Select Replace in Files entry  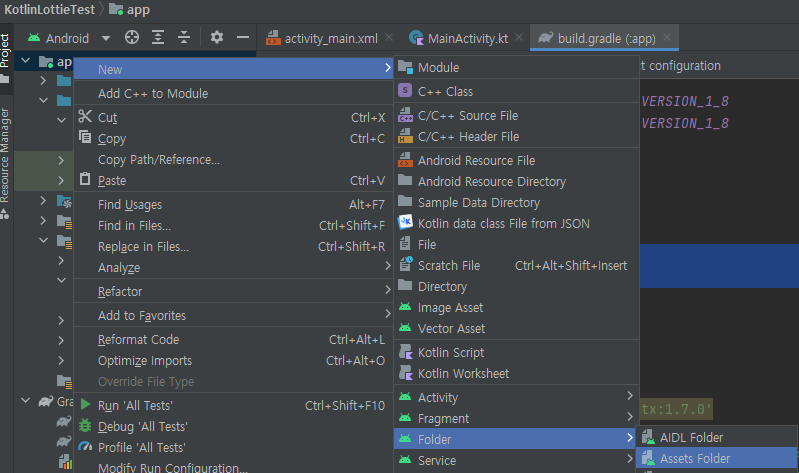tap(233, 247)
